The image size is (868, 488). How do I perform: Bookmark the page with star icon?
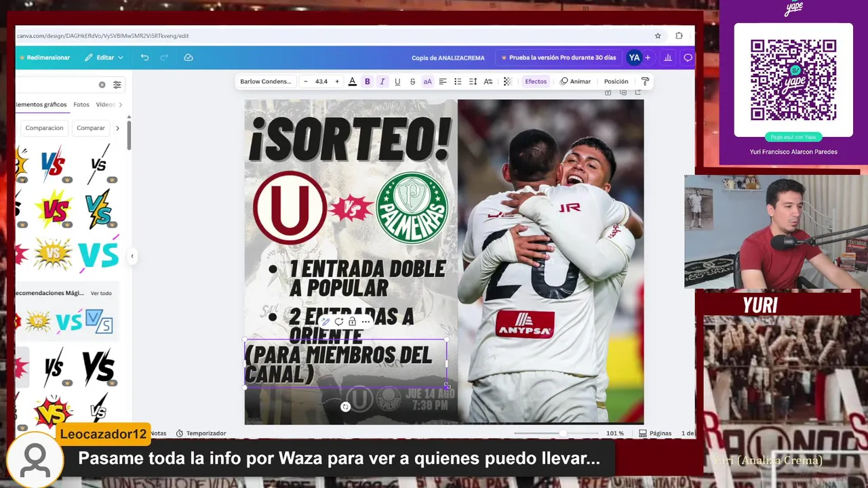click(658, 36)
